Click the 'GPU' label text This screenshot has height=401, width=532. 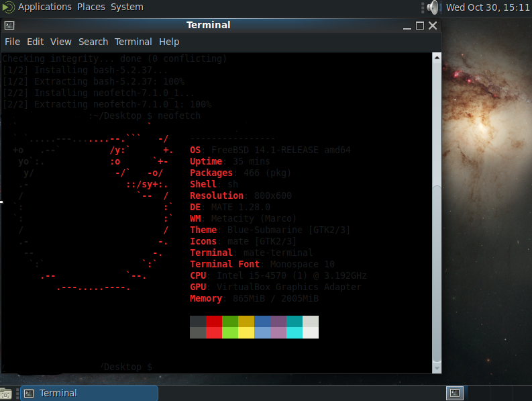pos(198,287)
